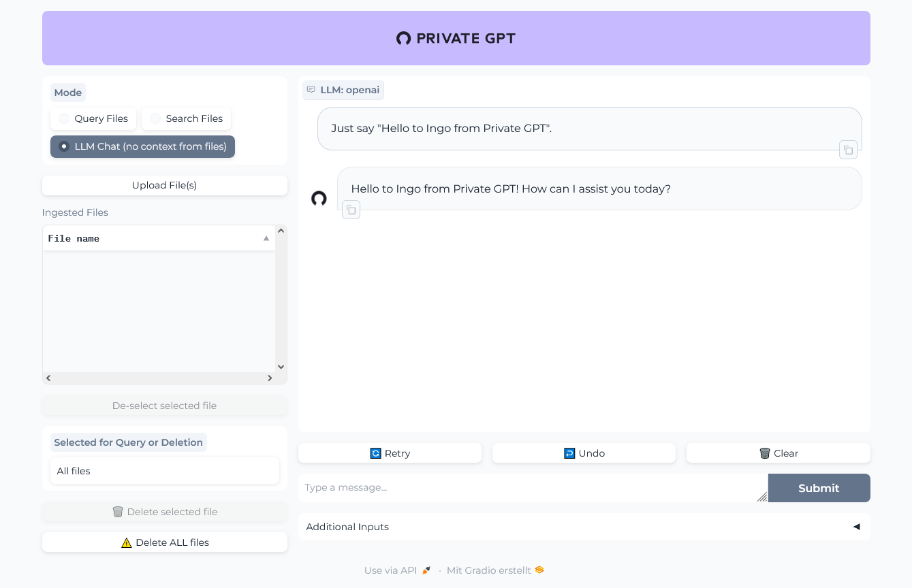Screen dimensions: 912x588
Task: Click the file list scroll-down arrow
Action: coord(281,367)
